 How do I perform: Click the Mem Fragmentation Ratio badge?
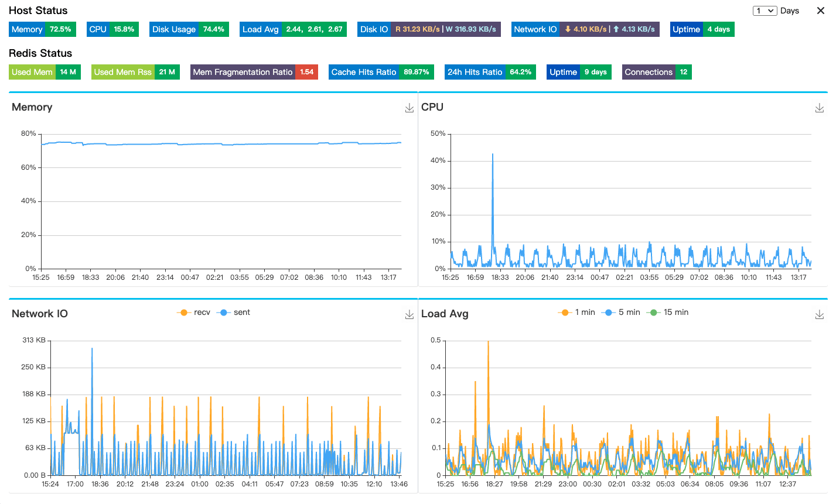254,72
